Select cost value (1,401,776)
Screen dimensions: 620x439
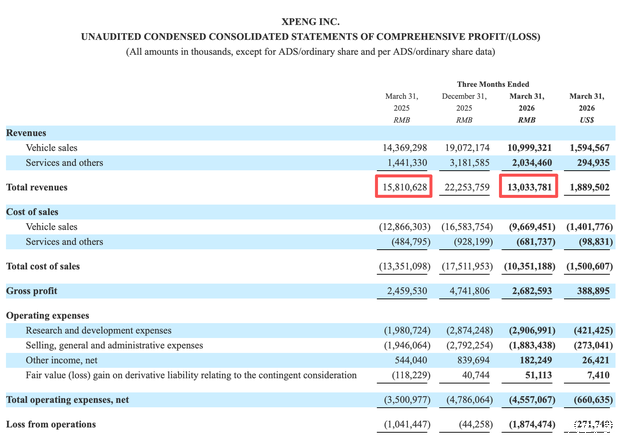coord(590,227)
